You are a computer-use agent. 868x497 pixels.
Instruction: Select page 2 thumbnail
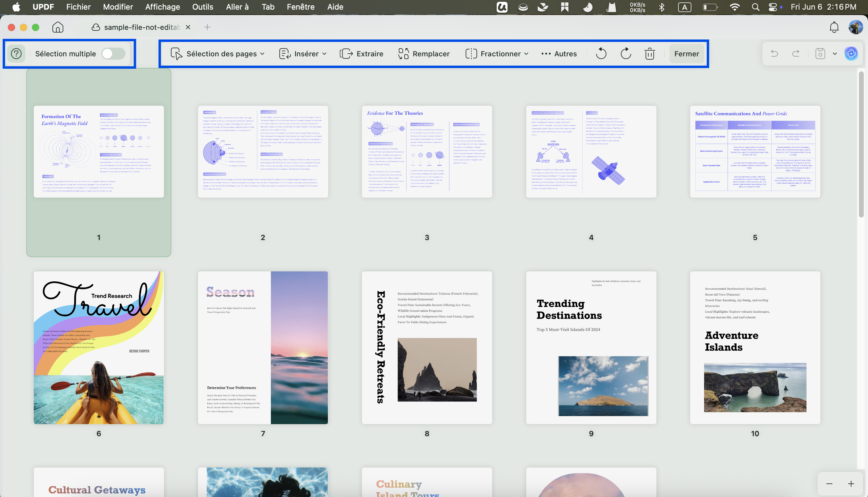pyautogui.click(x=263, y=152)
